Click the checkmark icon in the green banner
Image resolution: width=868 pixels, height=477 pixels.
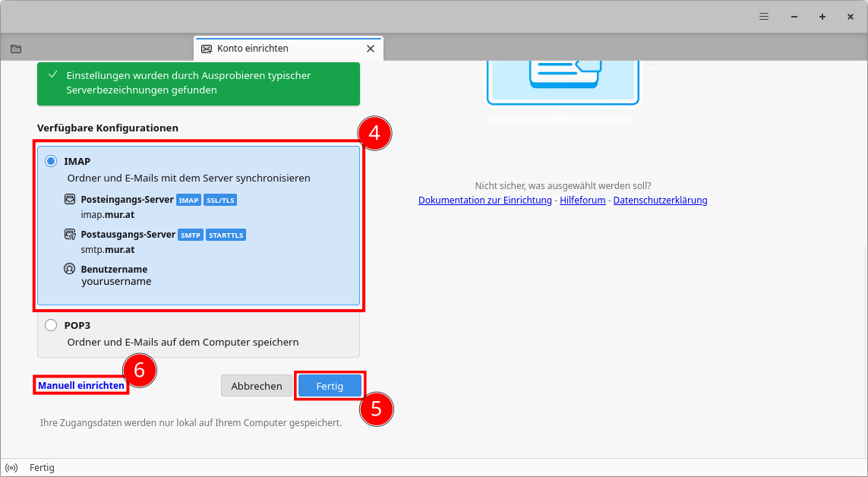click(x=52, y=75)
